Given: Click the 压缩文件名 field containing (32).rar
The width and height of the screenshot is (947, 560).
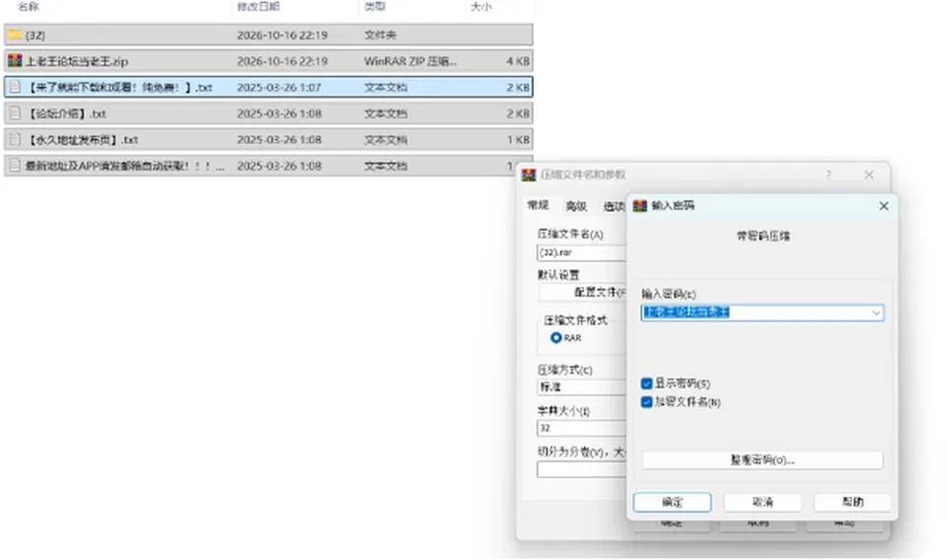Looking at the screenshot, I should coord(581,252).
